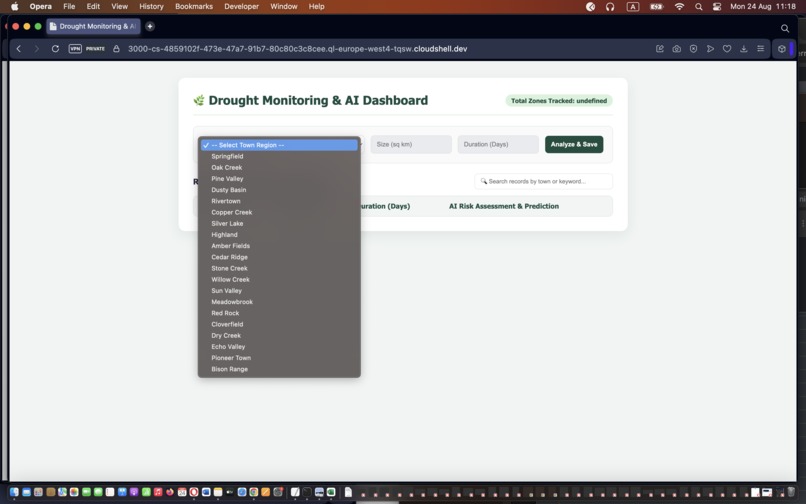The height and width of the screenshot is (504, 806).
Task: Select Sun Valley option
Action: [x=279, y=291]
